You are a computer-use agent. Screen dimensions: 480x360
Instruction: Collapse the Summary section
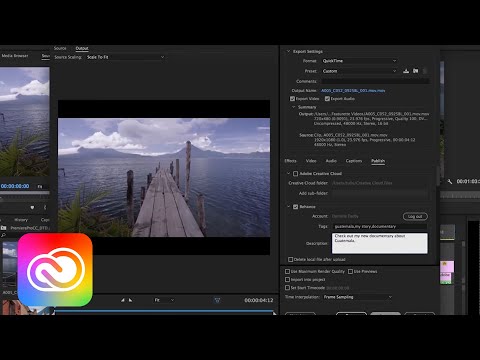(x=293, y=107)
